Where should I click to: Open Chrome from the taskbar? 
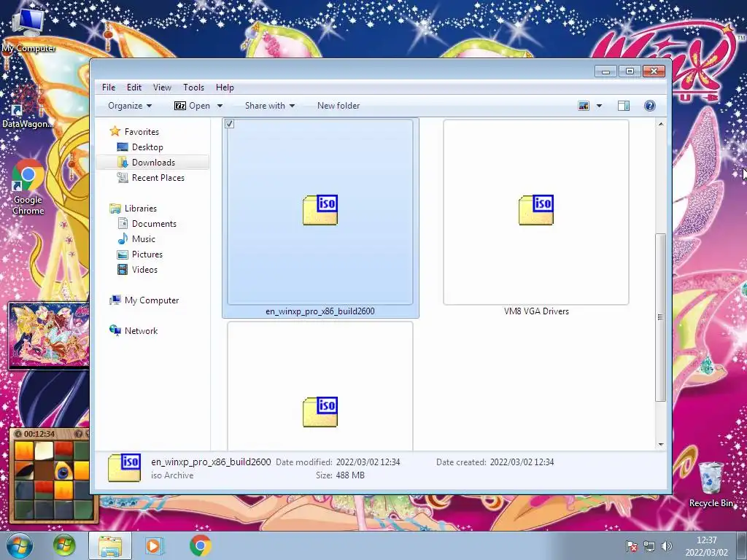point(200,545)
